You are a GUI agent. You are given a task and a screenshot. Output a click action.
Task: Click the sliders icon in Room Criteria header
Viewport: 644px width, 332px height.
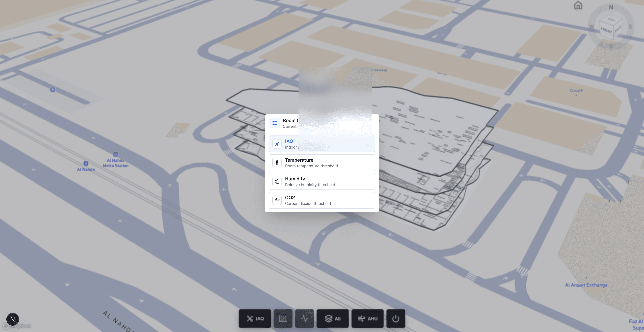275,123
